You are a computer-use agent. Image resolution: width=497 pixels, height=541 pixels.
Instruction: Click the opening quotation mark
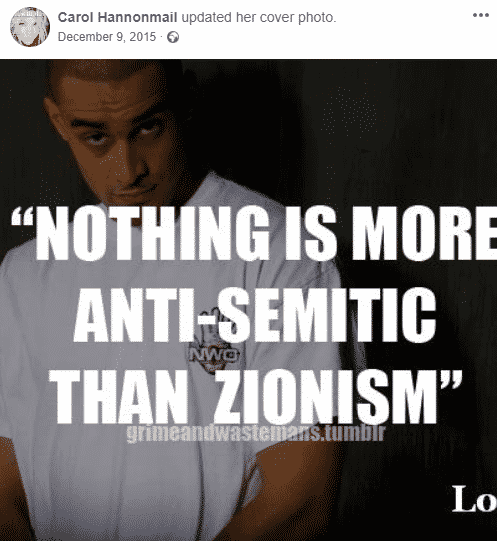click(x=23, y=218)
